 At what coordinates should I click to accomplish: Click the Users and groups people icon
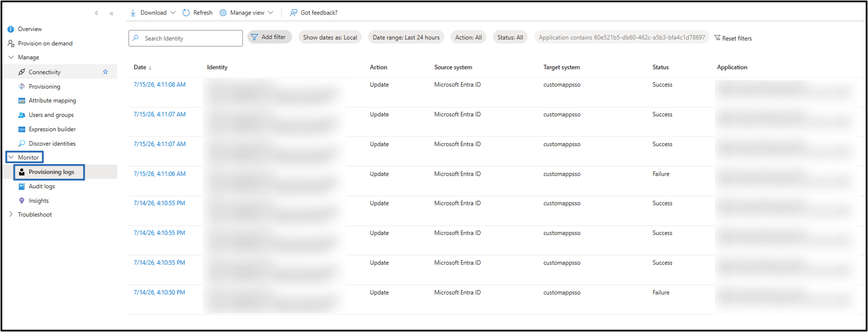pos(22,115)
